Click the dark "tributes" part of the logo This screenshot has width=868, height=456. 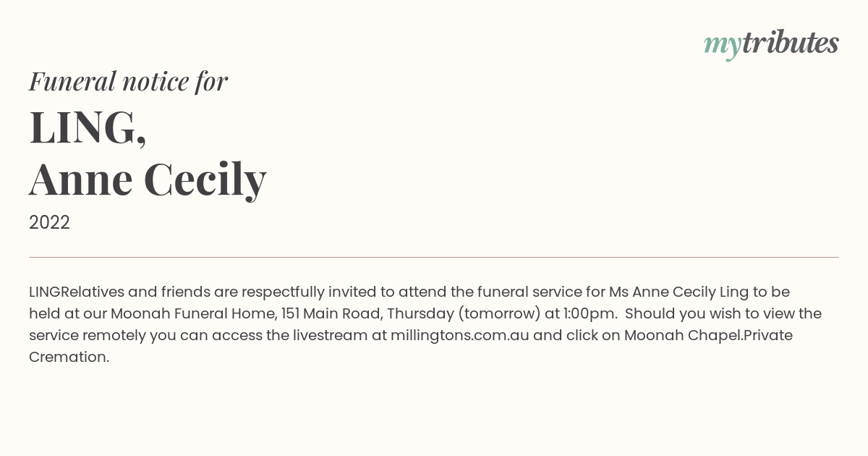[790, 43]
